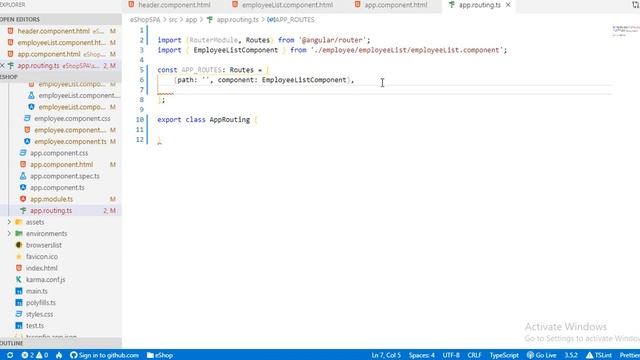Image resolution: width=640 pixels, height=360 pixels.
Task: Click TypeScript version 3.5.2
Action: tap(571, 355)
